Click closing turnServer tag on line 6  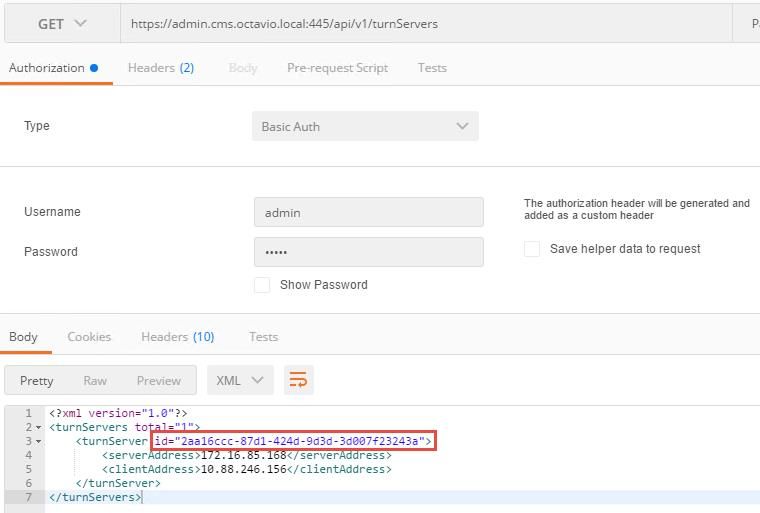click(118, 483)
